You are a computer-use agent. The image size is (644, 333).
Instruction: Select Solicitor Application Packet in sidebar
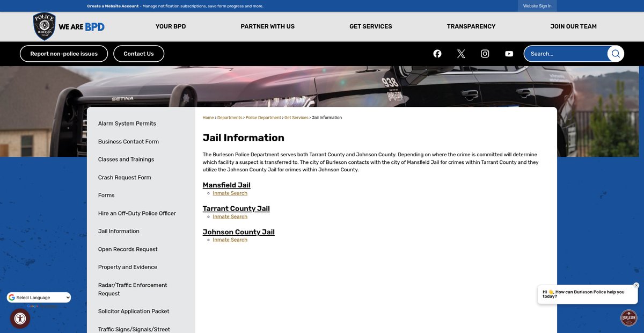pyautogui.click(x=134, y=312)
